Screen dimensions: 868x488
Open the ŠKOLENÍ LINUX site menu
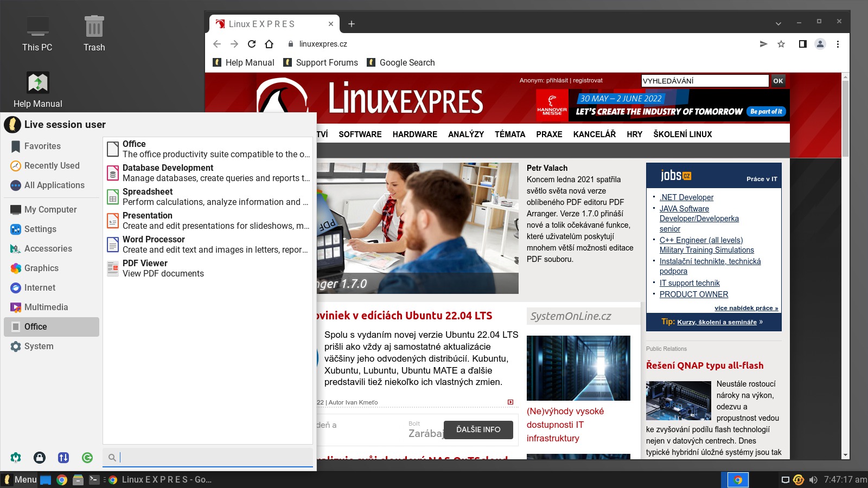pyautogui.click(x=682, y=134)
